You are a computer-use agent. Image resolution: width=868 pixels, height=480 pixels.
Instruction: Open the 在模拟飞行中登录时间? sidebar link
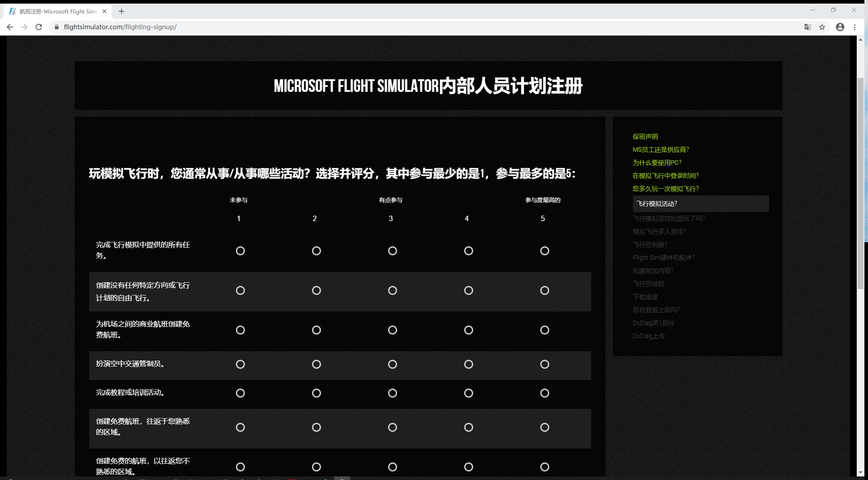(665, 176)
